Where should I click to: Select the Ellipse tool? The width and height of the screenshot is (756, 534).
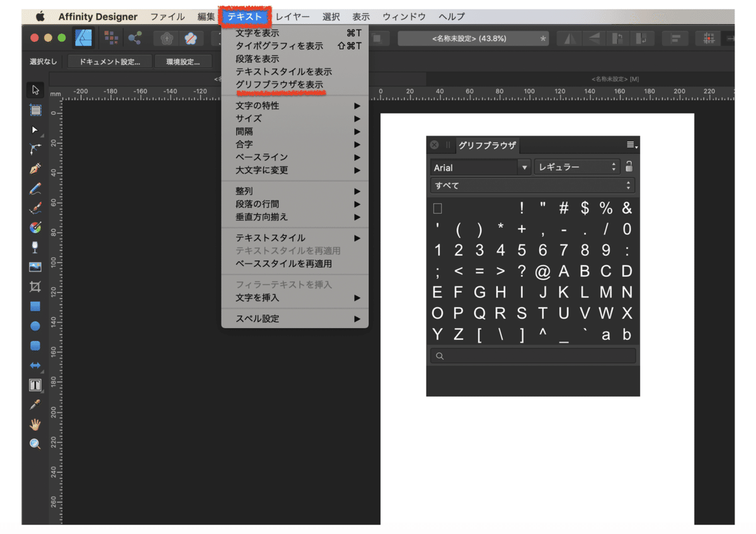click(36, 326)
